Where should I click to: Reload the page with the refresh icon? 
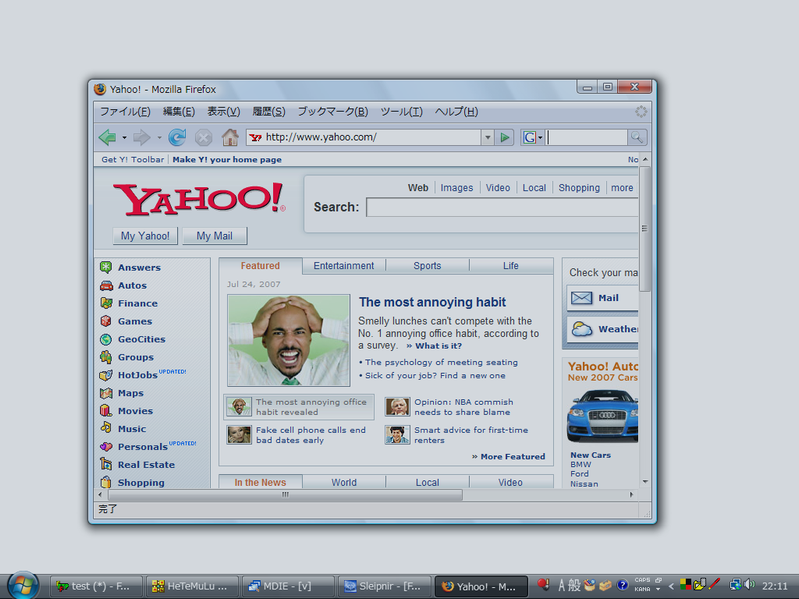(177, 137)
